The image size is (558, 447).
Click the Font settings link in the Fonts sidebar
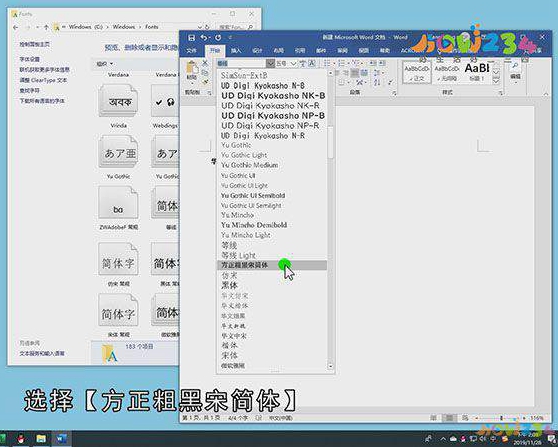[30, 59]
